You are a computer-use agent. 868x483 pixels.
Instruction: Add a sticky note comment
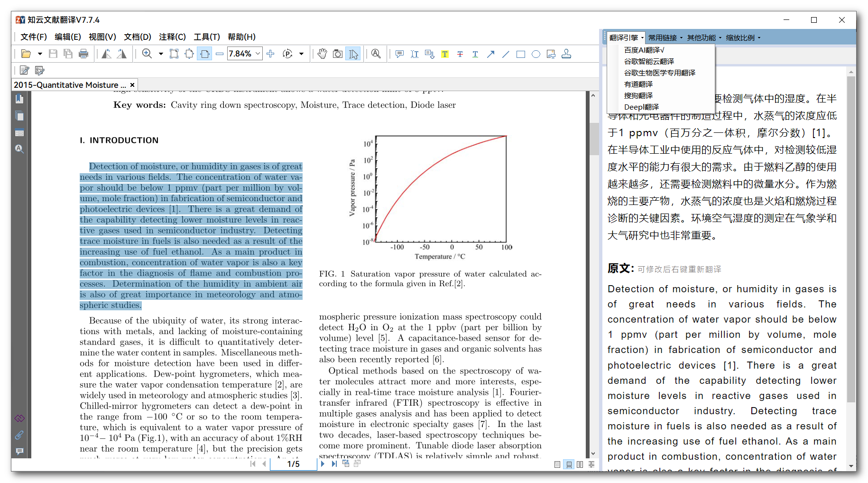[399, 54]
